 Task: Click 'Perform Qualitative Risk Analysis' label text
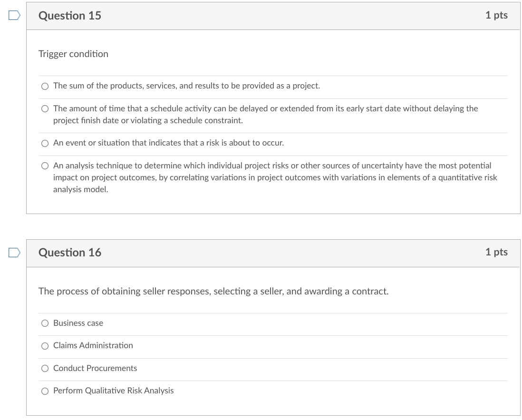pos(113,391)
